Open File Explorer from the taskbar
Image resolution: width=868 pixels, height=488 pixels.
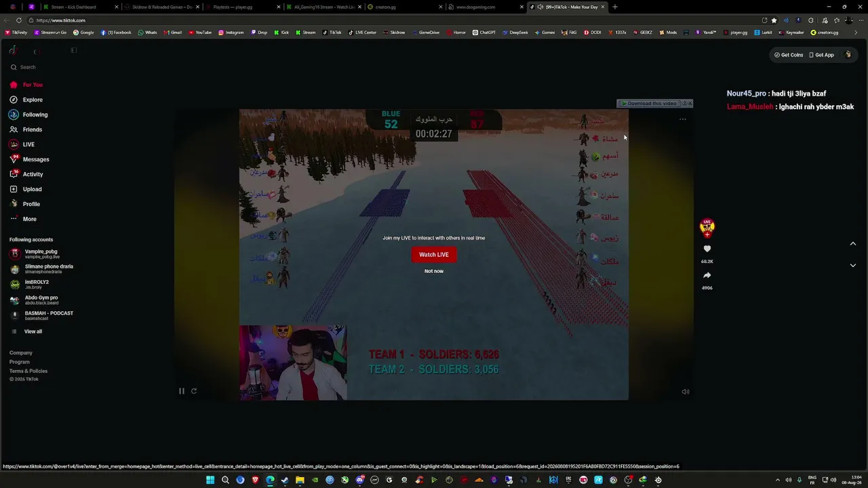(x=300, y=481)
